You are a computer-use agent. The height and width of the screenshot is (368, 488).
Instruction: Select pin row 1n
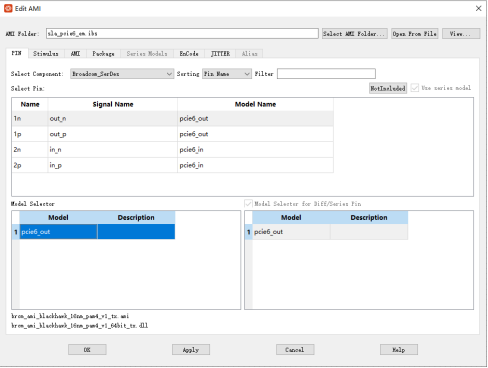[x=173, y=118]
